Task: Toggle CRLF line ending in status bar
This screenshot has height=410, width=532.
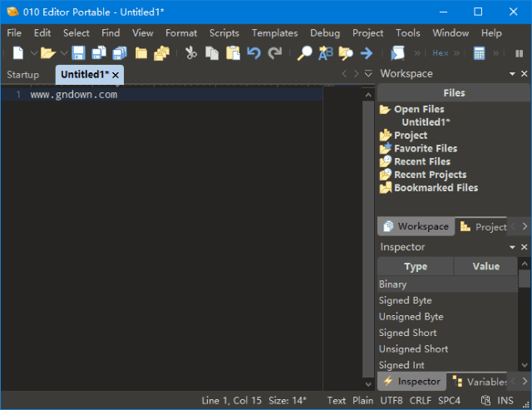Action: 421,401
